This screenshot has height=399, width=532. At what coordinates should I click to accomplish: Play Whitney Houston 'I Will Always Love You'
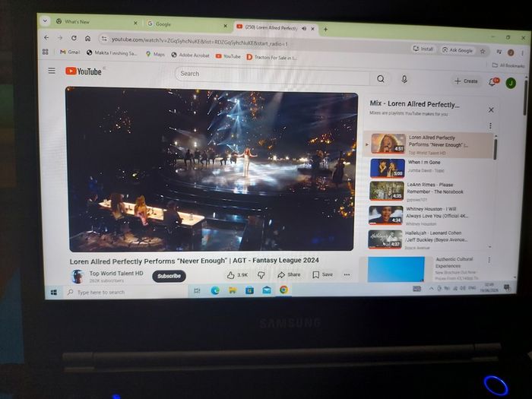(x=429, y=215)
